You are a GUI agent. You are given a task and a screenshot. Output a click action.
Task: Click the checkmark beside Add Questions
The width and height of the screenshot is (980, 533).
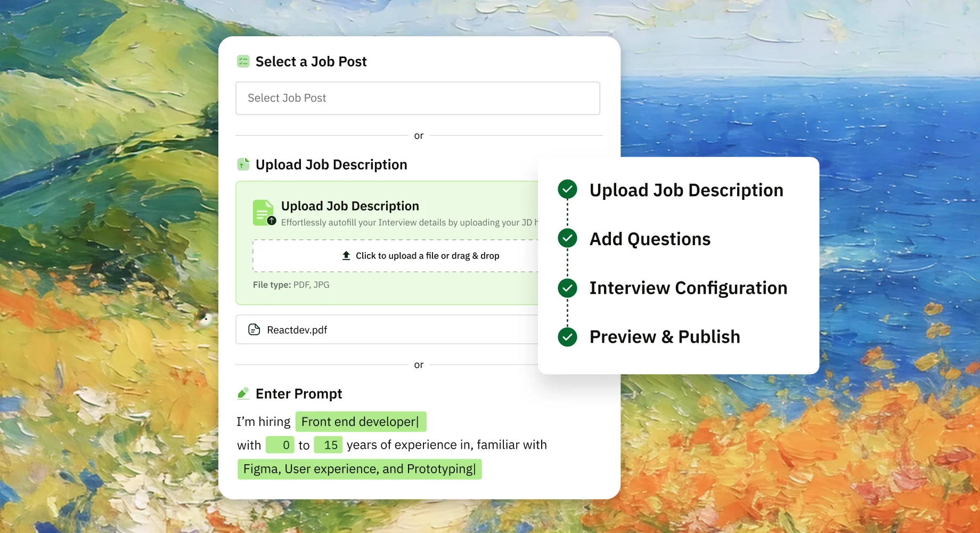coord(567,238)
